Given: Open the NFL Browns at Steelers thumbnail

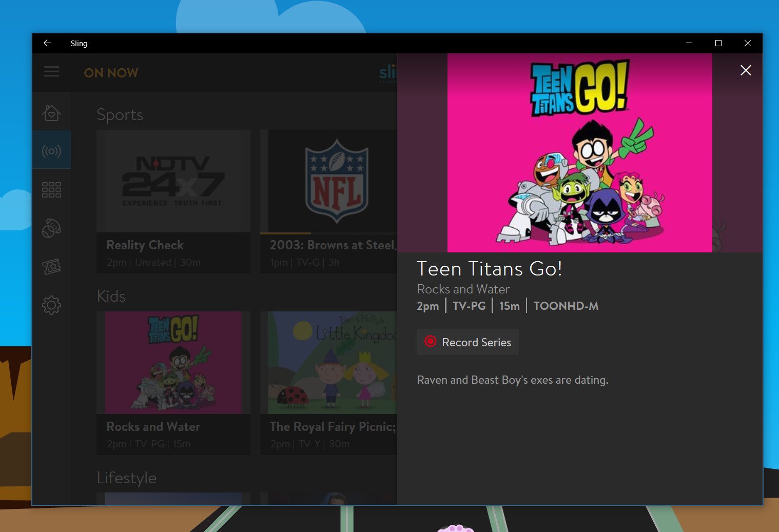Looking at the screenshot, I should pyautogui.click(x=329, y=181).
